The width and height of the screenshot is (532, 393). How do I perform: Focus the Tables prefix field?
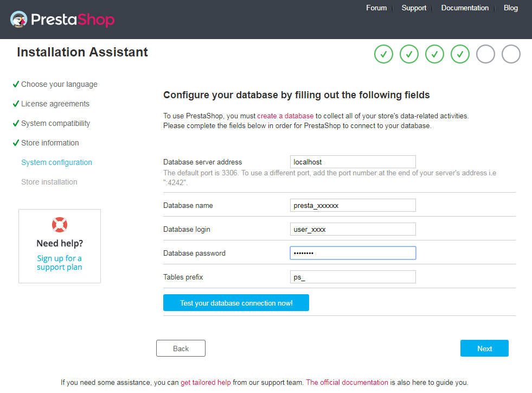(353, 277)
